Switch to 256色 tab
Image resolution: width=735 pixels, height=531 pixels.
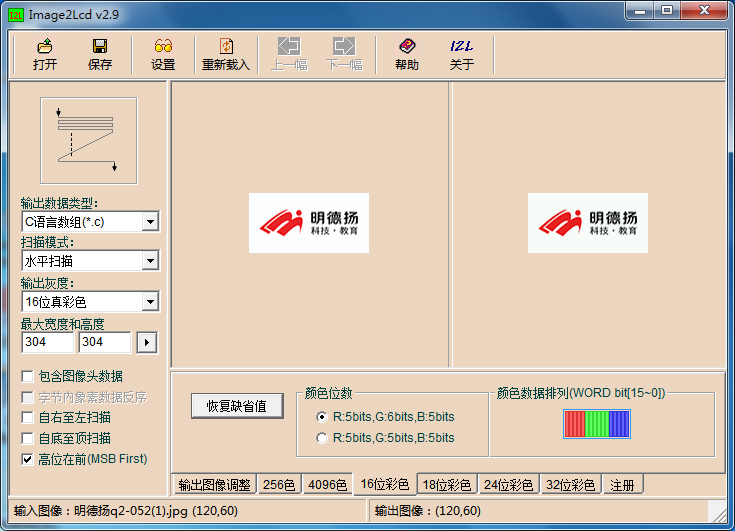click(x=279, y=485)
